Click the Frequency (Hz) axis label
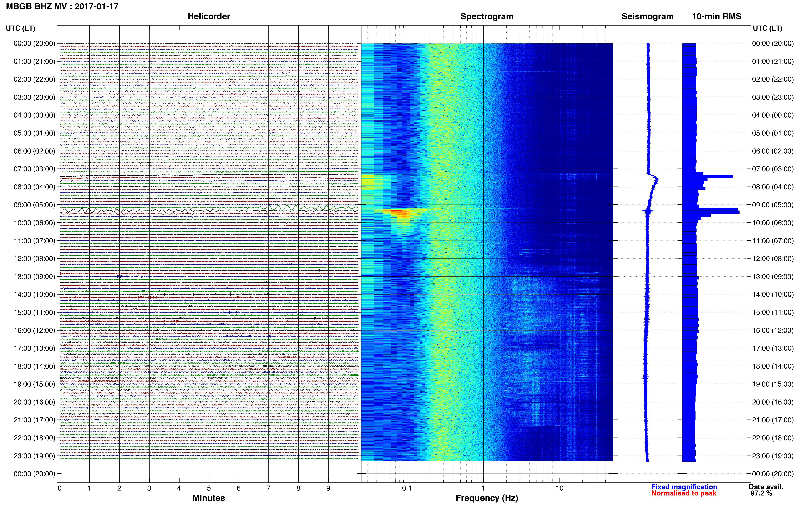This screenshot has height=508, width=812. click(487, 498)
